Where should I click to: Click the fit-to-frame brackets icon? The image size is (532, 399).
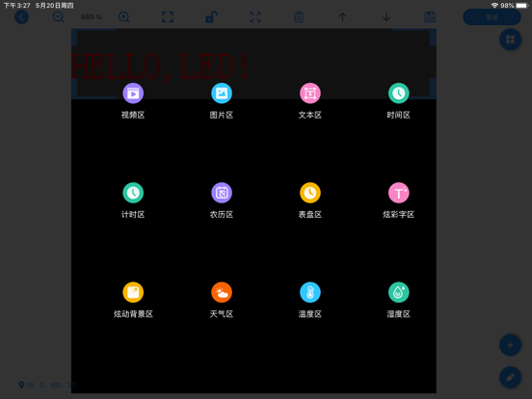tap(168, 17)
